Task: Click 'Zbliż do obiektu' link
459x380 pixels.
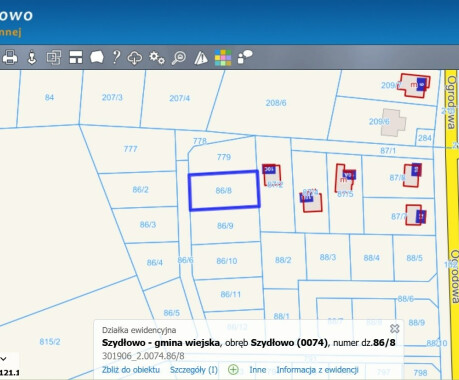Action: click(131, 370)
